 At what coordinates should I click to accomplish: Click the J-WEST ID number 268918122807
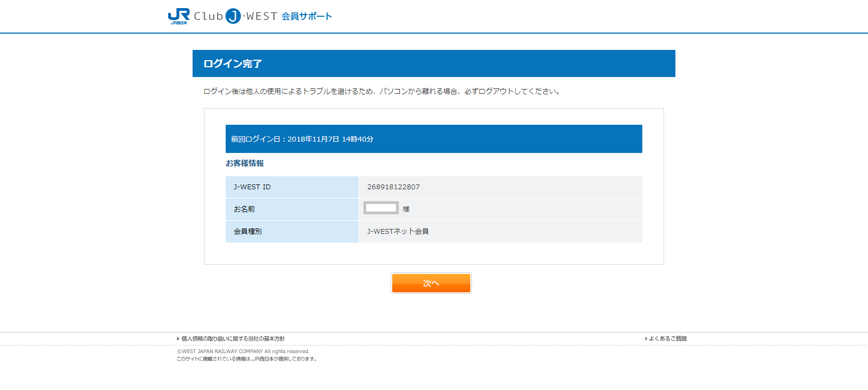[393, 187]
